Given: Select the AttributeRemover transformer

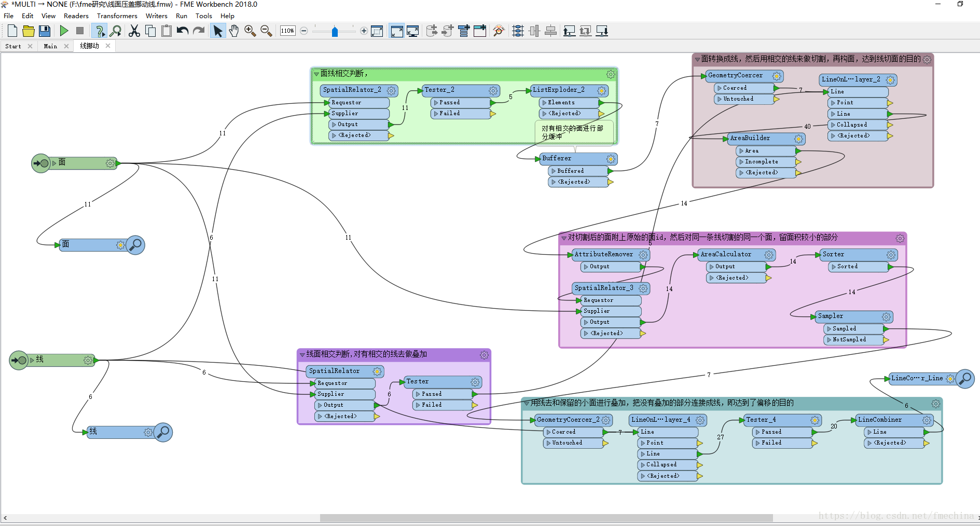Looking at the screenshot, I should pos(611,255).
